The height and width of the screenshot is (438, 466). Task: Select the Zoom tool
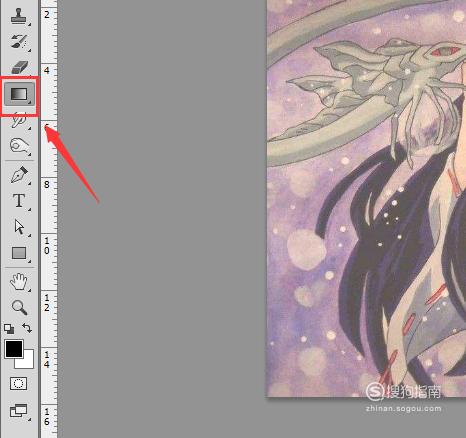(19, 307)
